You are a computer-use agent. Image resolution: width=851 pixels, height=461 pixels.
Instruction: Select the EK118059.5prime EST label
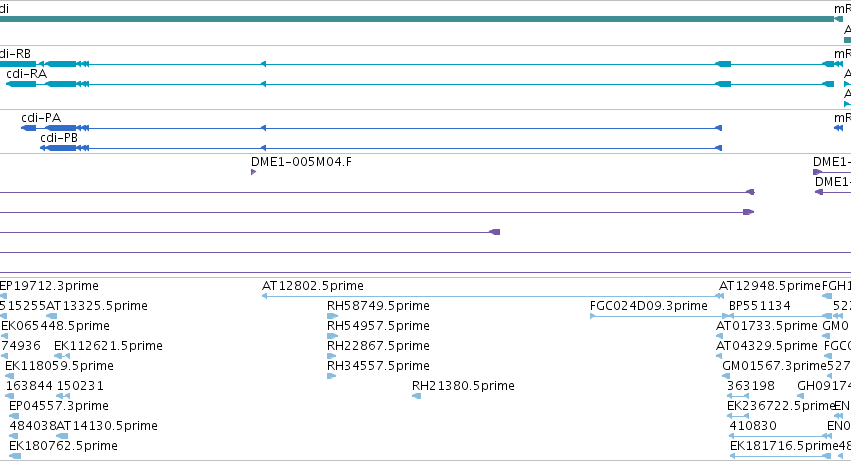[59, 366]
